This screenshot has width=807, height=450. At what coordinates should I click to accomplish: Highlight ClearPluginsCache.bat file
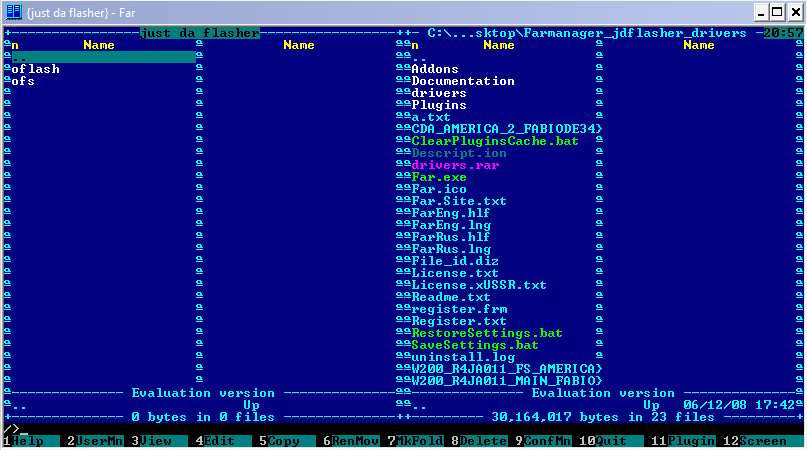coord(487,141)
